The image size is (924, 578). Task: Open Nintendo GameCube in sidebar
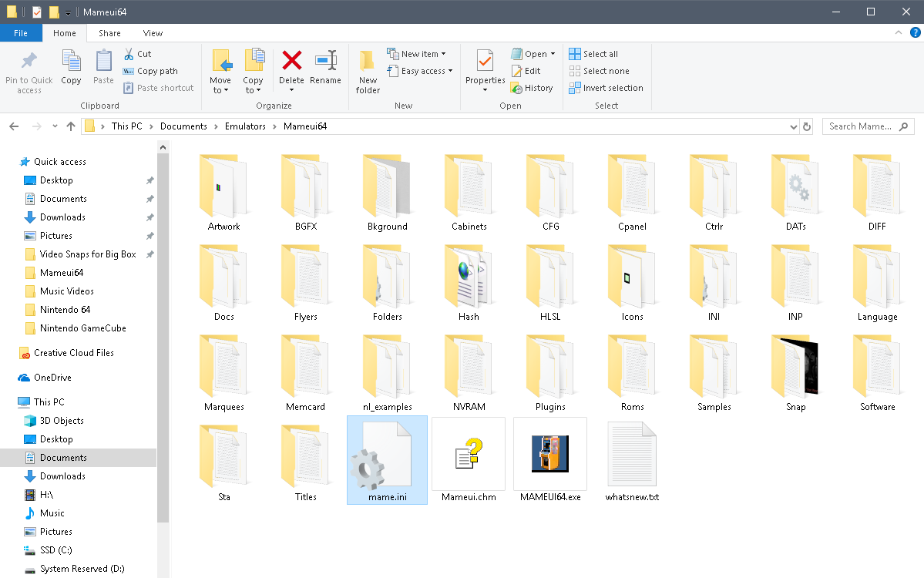pyautogui.click(x=82, y=328)
